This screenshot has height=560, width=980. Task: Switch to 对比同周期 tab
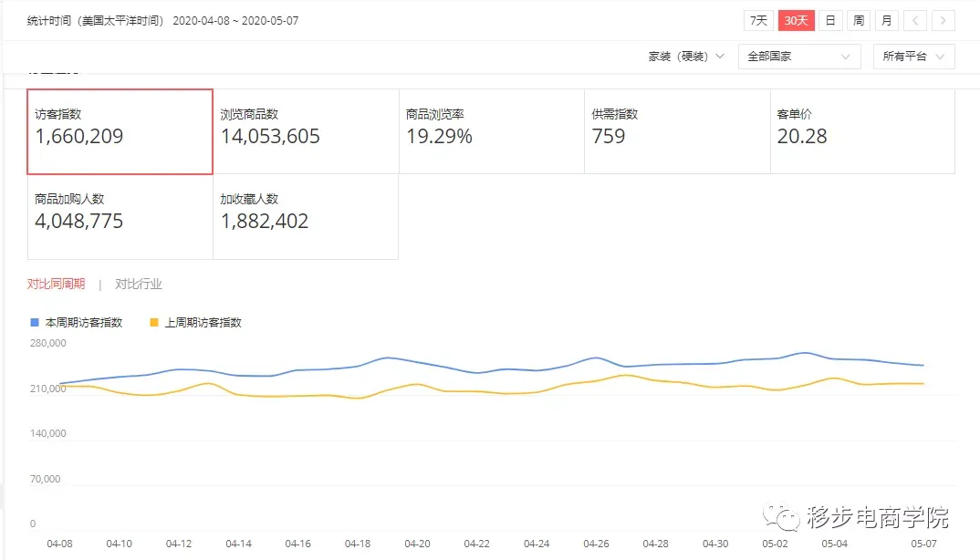pos(57,284)
